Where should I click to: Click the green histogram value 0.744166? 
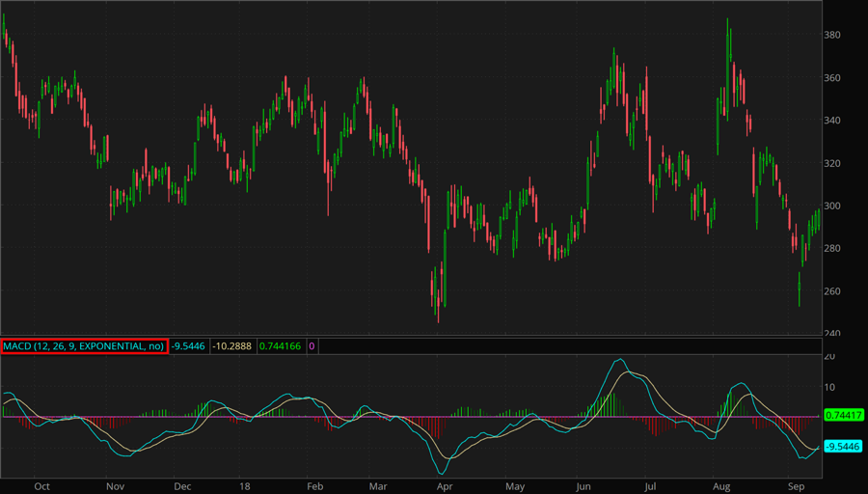coord(279,345)
